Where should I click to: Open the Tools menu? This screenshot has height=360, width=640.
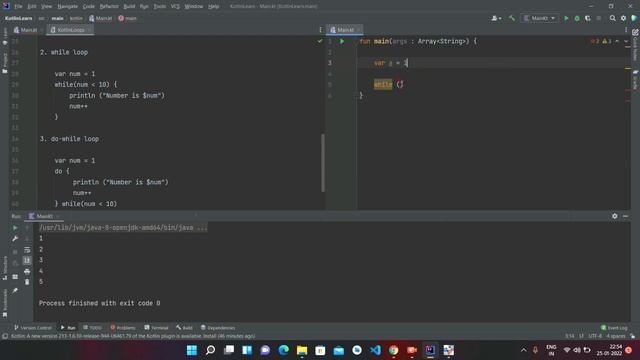pyautogui.click(x=160, y=7)
